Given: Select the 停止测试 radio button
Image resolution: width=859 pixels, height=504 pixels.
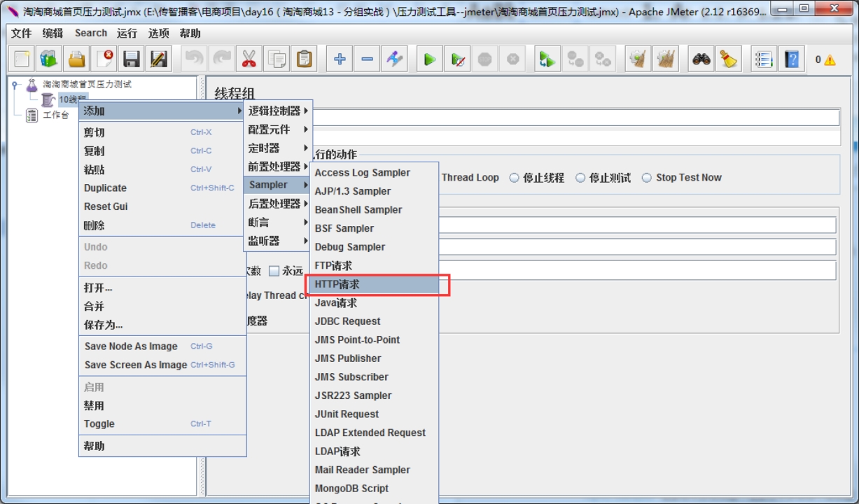Looking at the screenshot, I should click(x=580, y=178).
